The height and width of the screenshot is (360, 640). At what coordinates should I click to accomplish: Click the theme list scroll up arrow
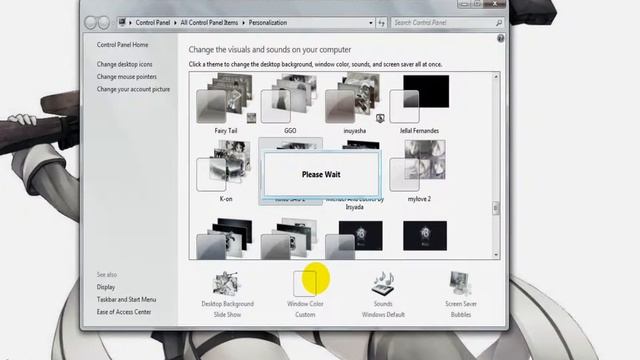coord(496,76)
